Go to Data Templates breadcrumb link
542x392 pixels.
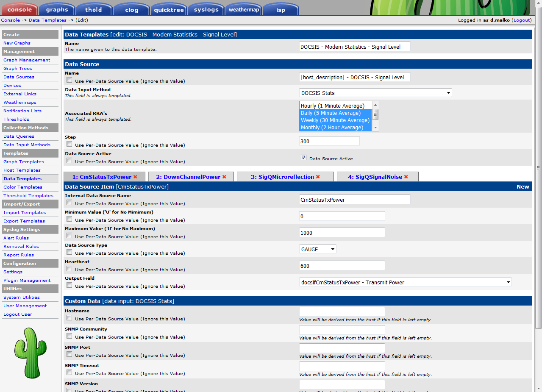pos(47,20)
